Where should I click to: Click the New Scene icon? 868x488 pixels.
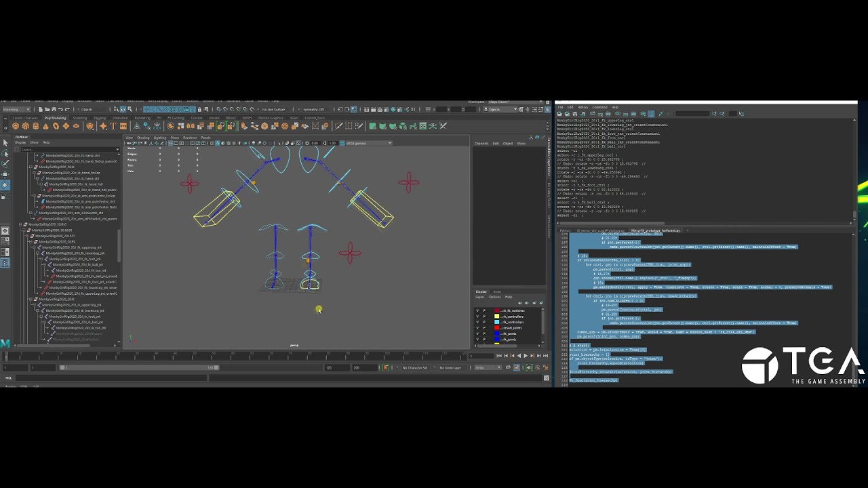click(40, 109)
